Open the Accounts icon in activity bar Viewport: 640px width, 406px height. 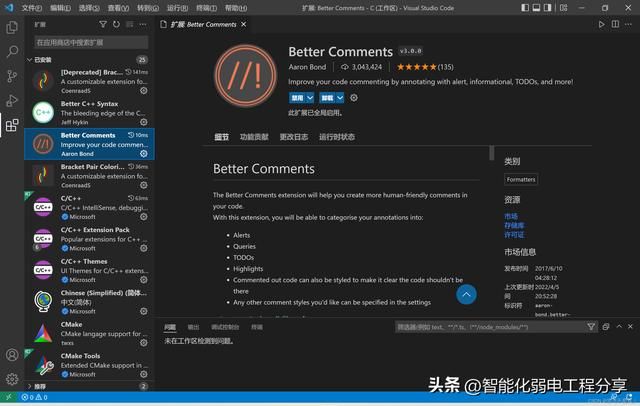click(x=12, y=355)
